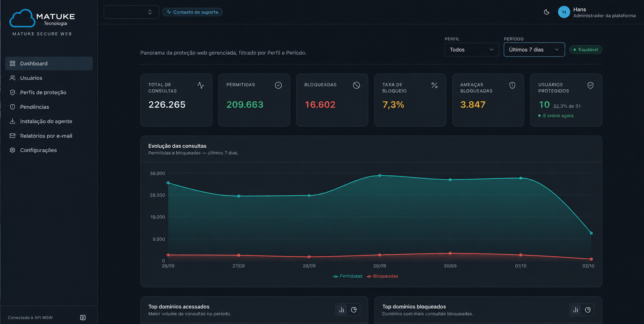Click the envelope icon for email reports

(x=12, y=136)
